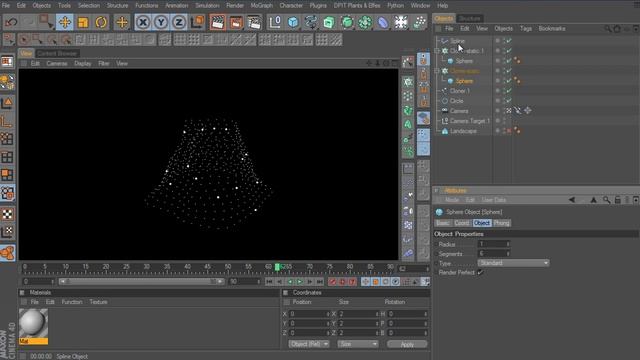Click the Segments input field

[x=494, y=253]
